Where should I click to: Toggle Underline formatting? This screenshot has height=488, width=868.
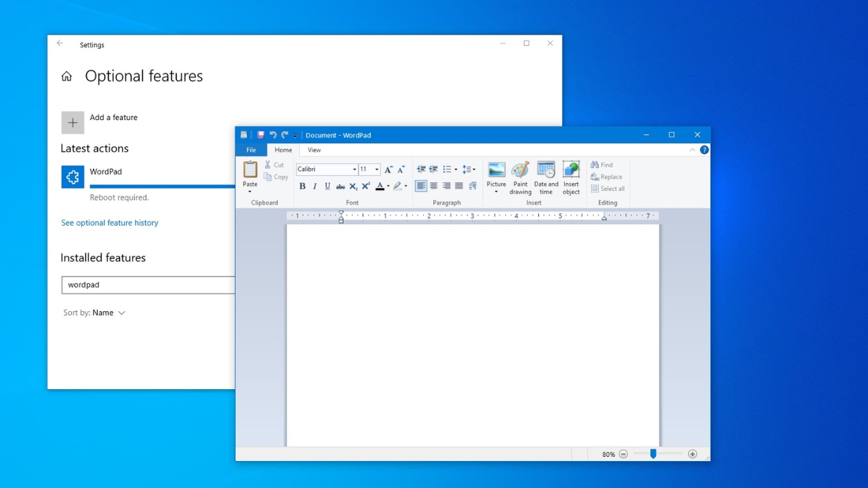pyautogui.click(x=328, y=186)
